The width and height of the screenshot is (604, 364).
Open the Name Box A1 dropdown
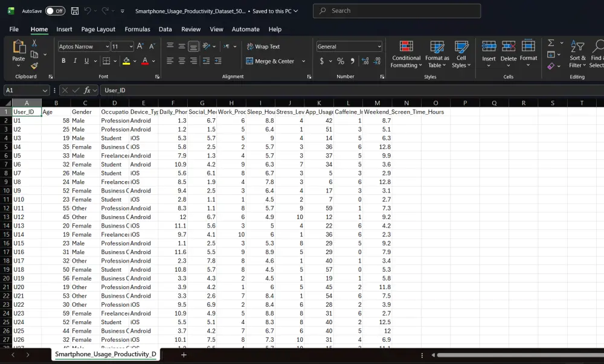(45, 91)
